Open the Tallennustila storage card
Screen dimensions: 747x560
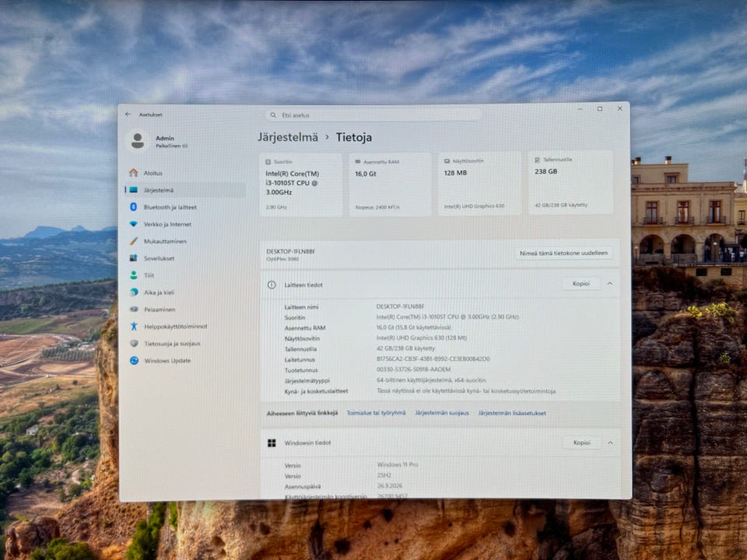click(570, 182)
